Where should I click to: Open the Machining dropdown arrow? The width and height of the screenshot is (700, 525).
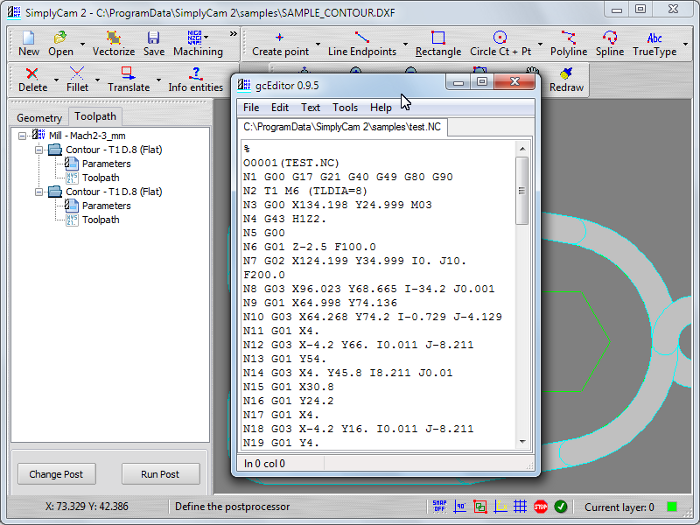point(207,38)
